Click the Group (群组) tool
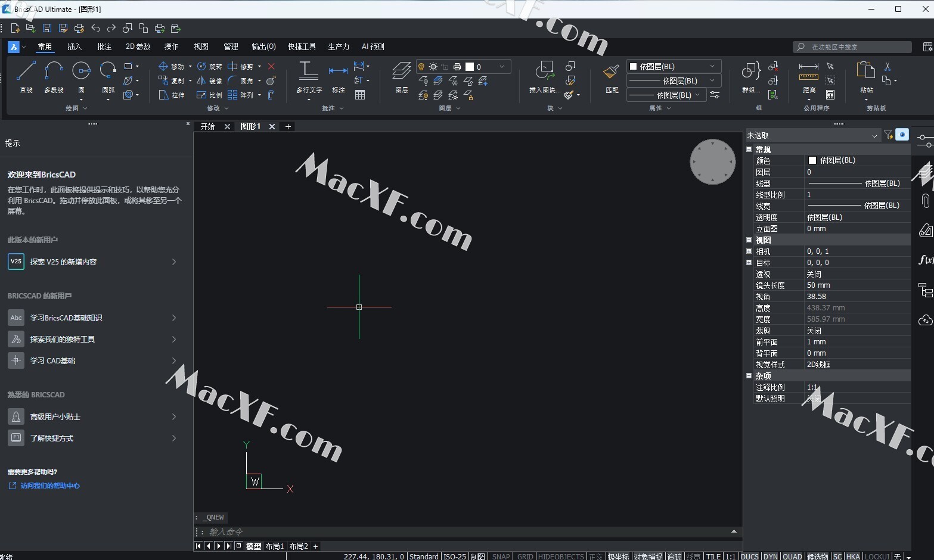The width and height of the screenshot is (934, 560). (x=750, y=77)
